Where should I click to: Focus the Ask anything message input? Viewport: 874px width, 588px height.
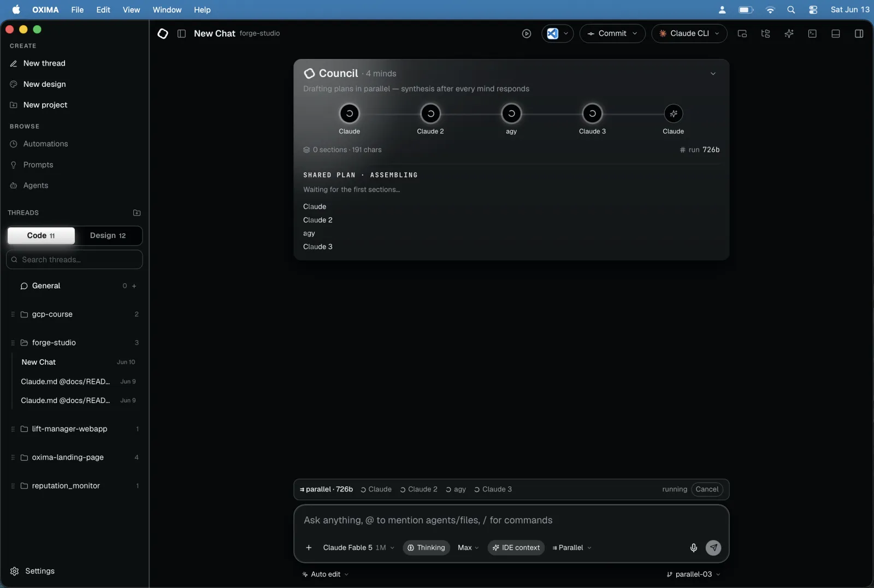[511, 521]
